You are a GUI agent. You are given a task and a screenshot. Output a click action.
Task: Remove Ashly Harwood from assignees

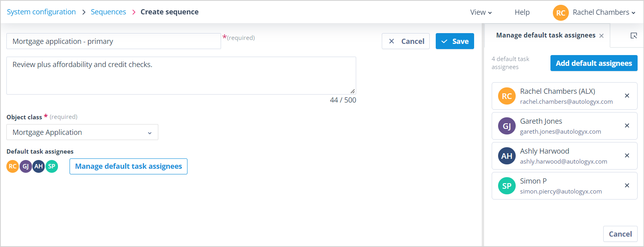(x=627, y=156)
